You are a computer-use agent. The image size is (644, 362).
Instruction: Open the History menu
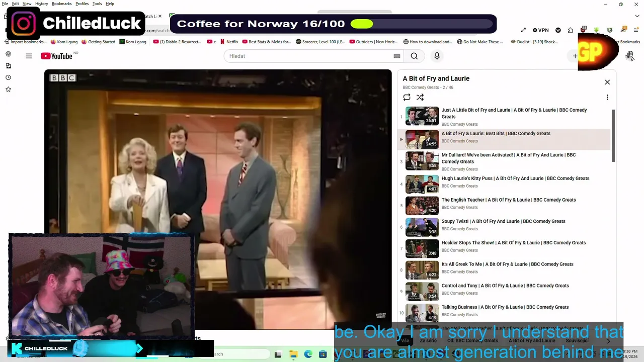pos(42,4)
